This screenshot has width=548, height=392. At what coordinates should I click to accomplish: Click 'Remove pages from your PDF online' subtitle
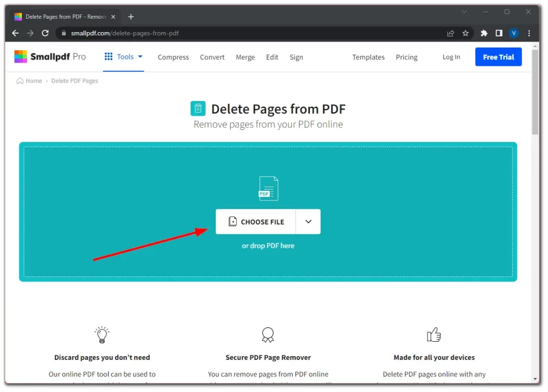pyautogui.click(x=268, y=125)
